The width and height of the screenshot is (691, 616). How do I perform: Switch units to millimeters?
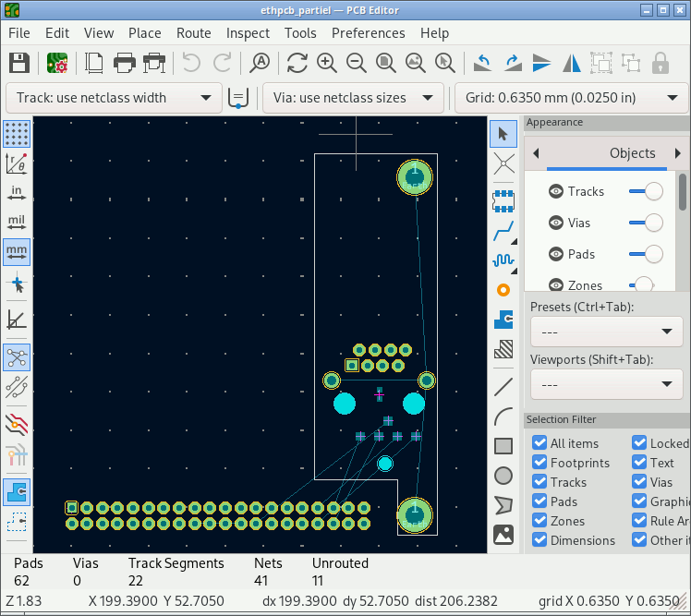[17, 252]
